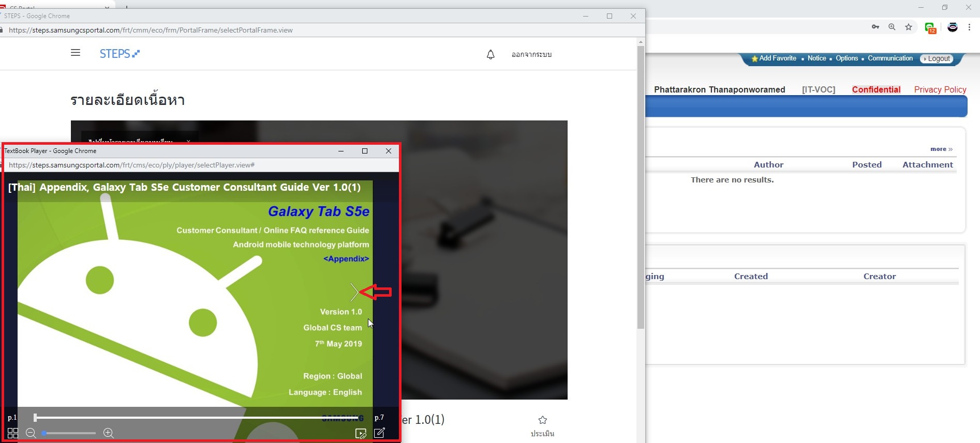
Task: Click the [IT-VOC] label
Action: point(819,89)
